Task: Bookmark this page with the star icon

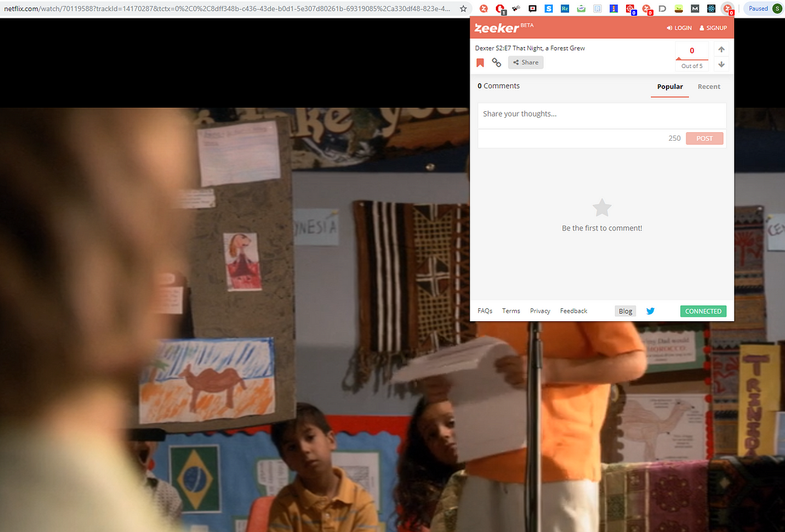Action: click(x=463, y=9)
